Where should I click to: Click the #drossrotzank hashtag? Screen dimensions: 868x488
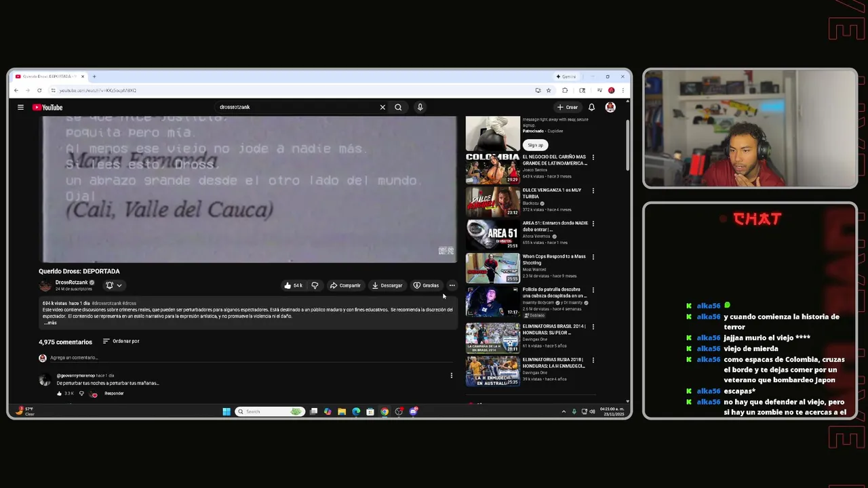coord(107,303)
